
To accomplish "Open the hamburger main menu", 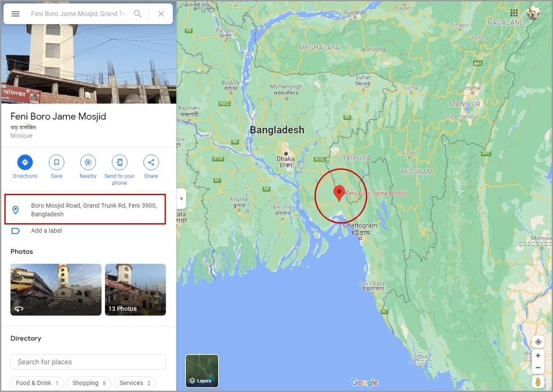I will [x=15, y=14].
